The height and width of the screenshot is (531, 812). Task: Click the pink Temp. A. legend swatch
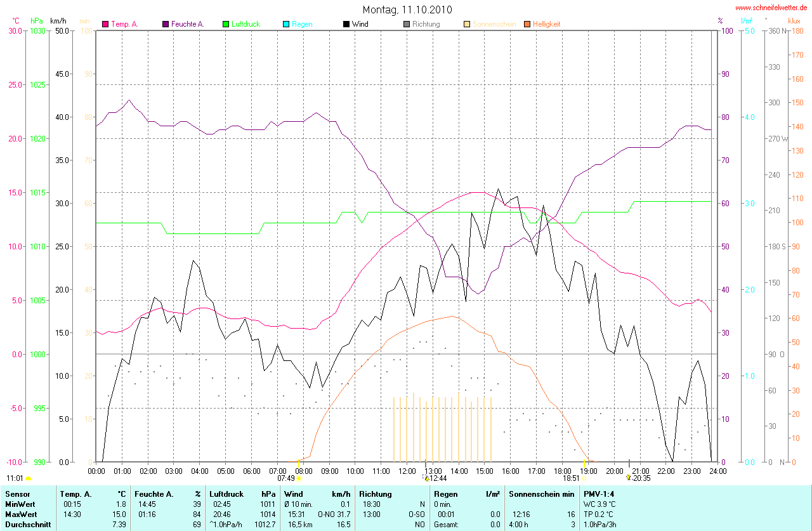tap(105, 24)
